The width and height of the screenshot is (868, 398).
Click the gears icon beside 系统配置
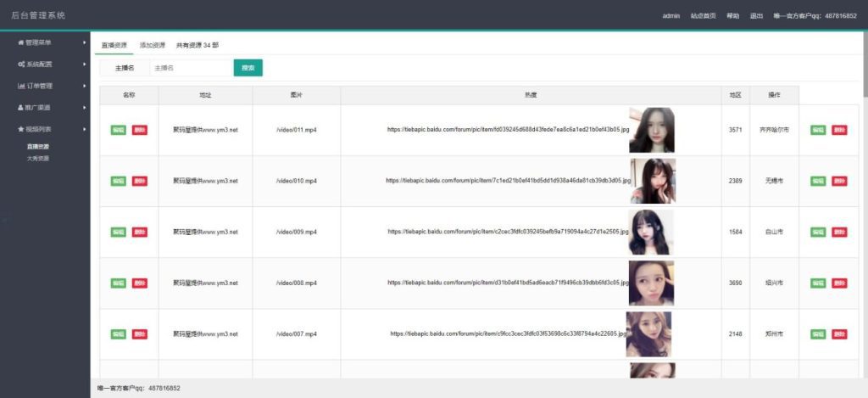[x=21, y=64]
